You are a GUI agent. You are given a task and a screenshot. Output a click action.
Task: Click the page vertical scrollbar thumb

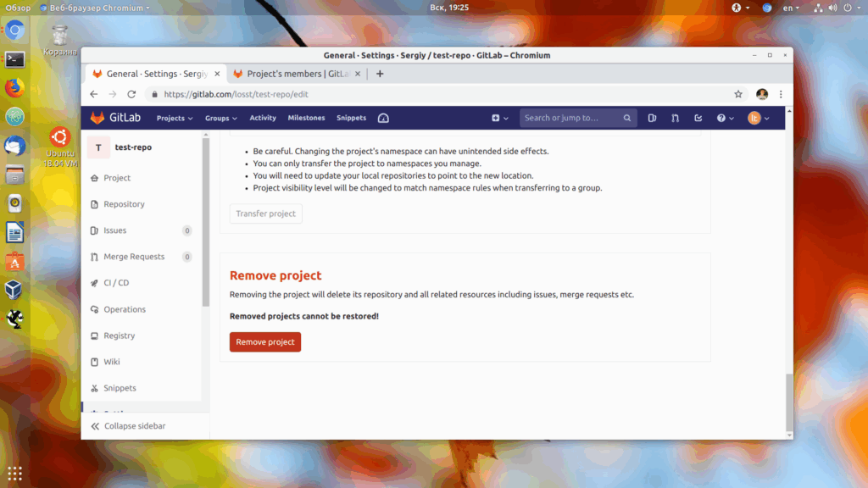click(x=789, y=402)
